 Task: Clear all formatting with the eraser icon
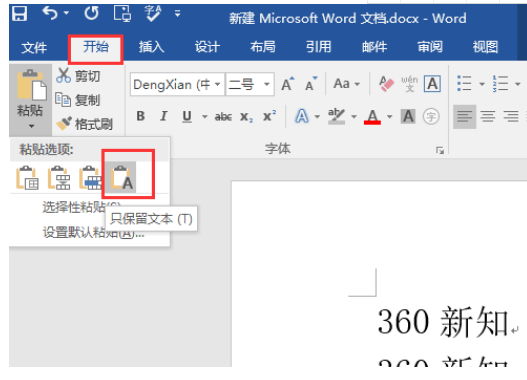click(x=386, y=84)
